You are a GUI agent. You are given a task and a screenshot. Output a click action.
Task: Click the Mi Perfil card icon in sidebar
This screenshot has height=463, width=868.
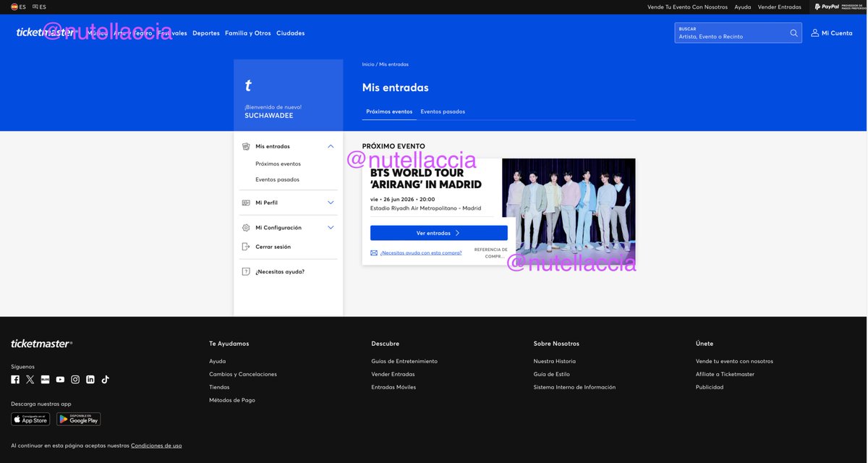[246, 203]
